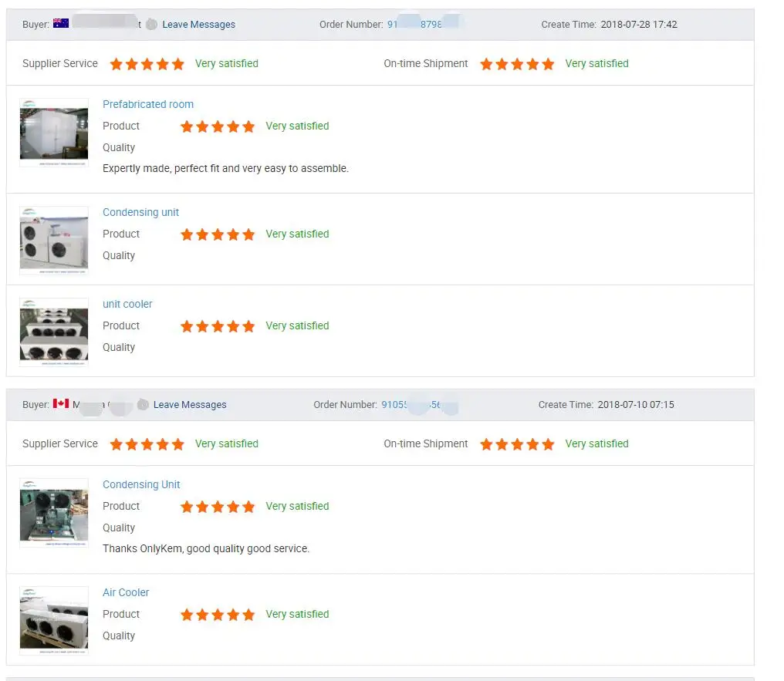The width and height of the screenshot is (784, 681).
Task: Click Leave Messages for the Canadian buyer
Action: 190,405
